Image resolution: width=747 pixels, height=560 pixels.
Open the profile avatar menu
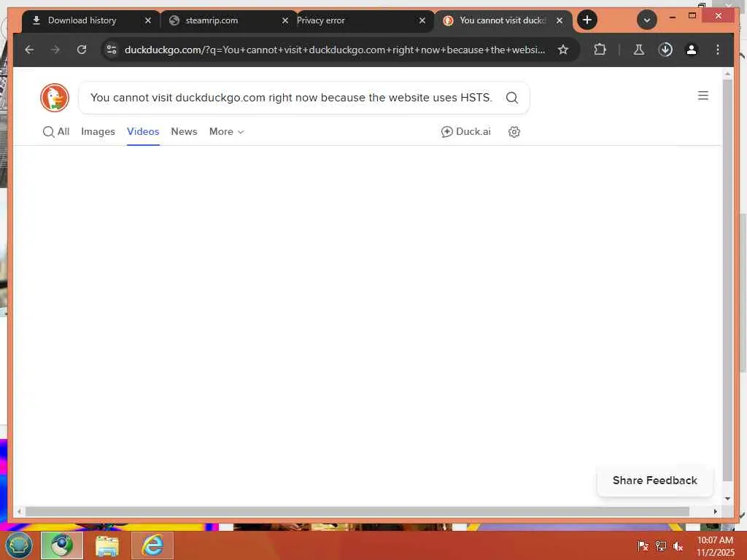(692, 50)
